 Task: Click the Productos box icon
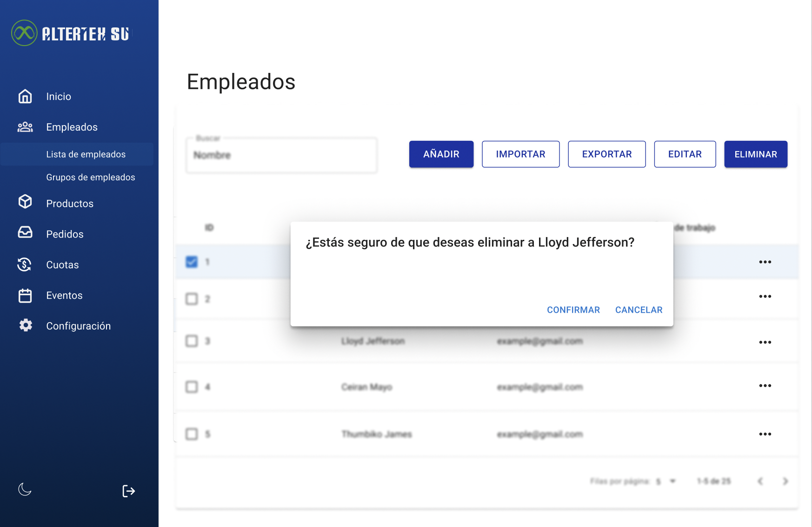tap(25, 202)
